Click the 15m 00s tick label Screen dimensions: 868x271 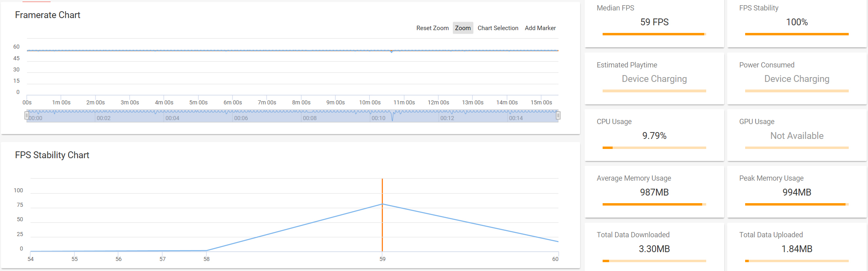click(x=541, y=102)
